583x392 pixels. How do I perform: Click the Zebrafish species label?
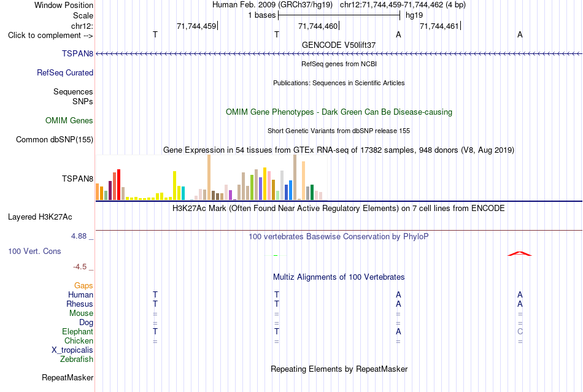pos(77,359)
